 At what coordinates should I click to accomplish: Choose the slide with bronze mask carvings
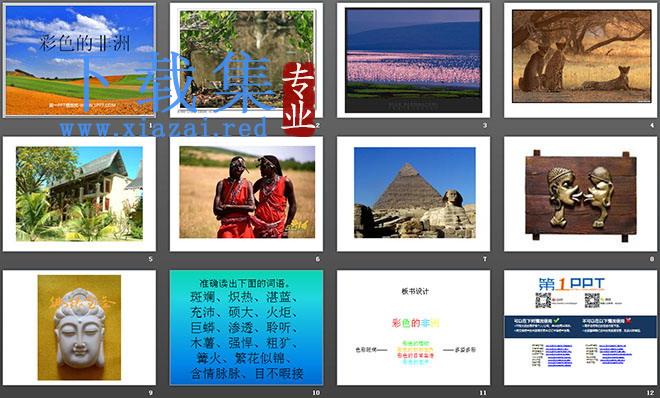coord(580,194)
